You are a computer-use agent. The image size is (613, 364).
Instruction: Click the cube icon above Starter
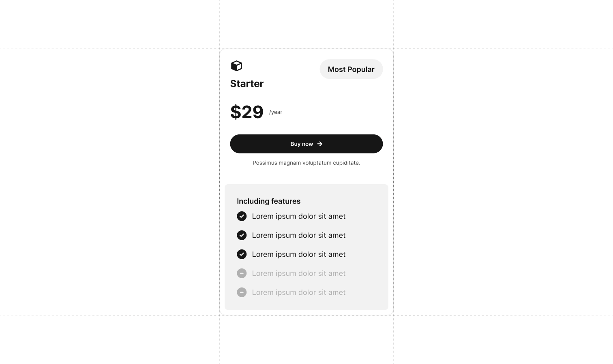[236, 66]
